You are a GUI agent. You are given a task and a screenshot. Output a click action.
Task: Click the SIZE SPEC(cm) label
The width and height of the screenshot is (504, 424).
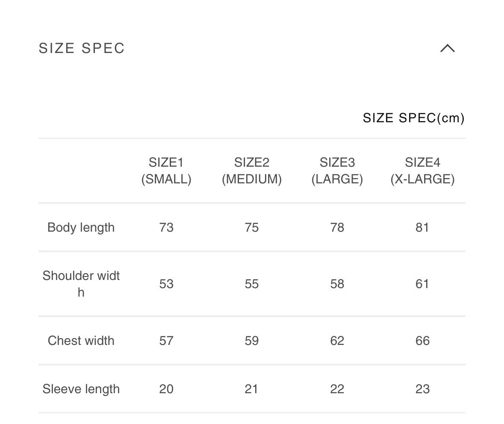(x=413, y=118)
